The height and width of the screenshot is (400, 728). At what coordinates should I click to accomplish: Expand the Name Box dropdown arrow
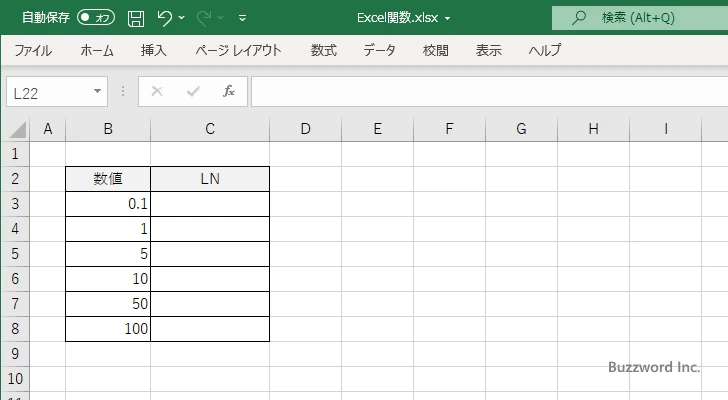point(98,91)
